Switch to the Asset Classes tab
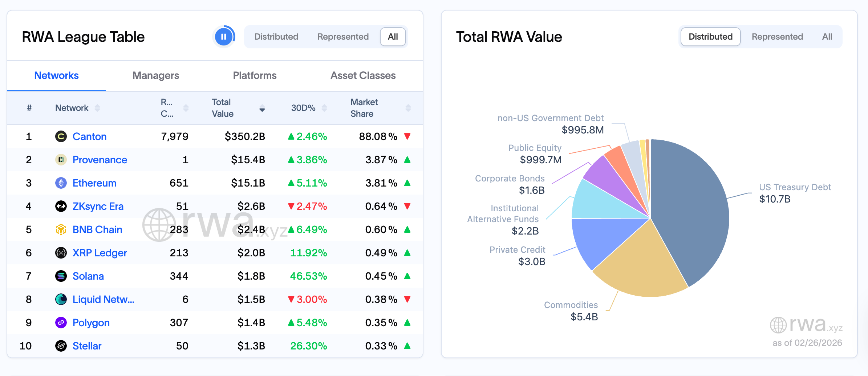868x376 pixels. (363, 76)
